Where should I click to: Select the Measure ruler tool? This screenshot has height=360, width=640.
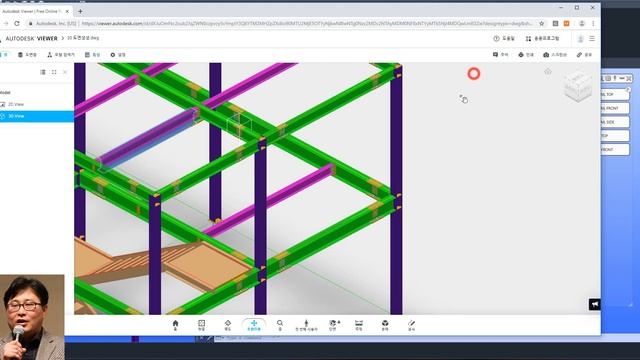(359, 325)
